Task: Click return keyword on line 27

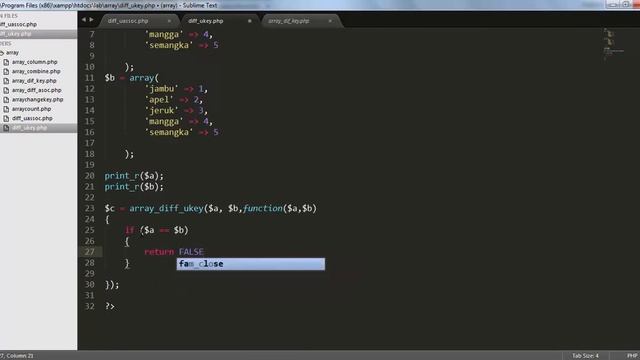Action: coord(159,252)
